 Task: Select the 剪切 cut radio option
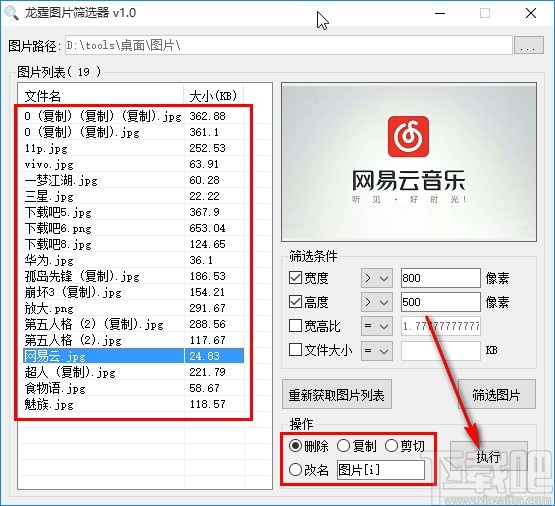coord(391,445)
